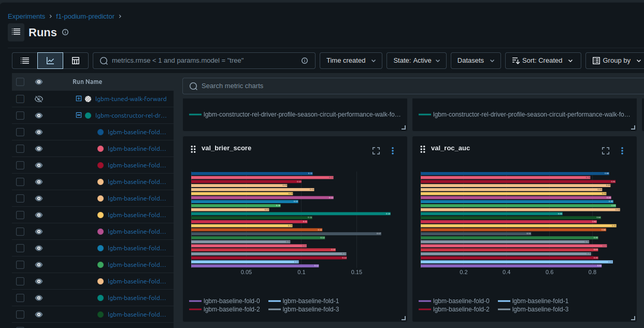The image size is (644, 328).
Task: Focus the Search metric charts field
Action: pos(413,86)
